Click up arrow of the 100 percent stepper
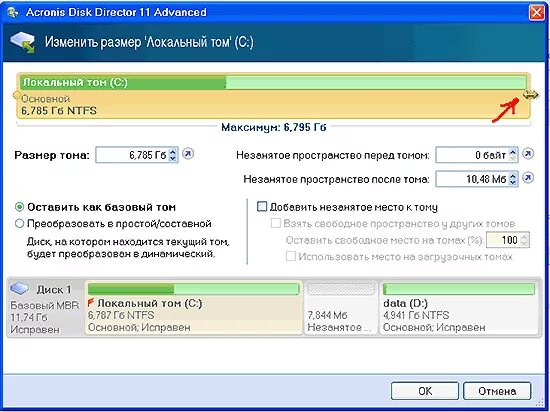Image resolution: width=550 pixels, height=412 pixels. click(x=524, y=237)
